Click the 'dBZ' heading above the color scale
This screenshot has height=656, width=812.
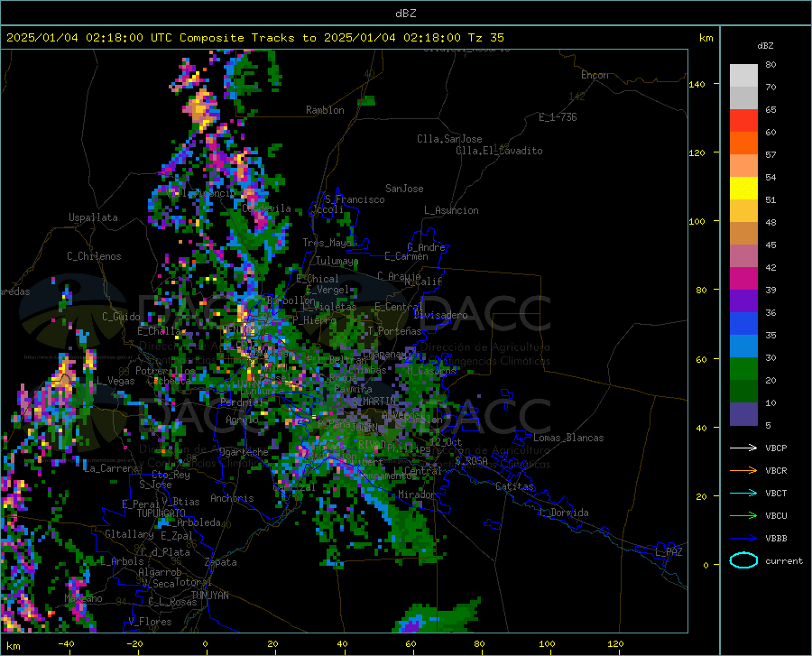tap(765, 45)
